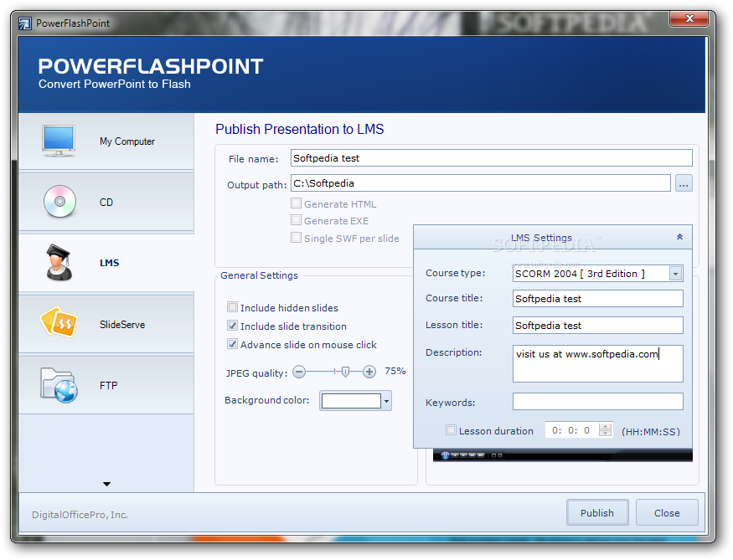Show more sidebar options with down arrow

[x=106, y=485]
